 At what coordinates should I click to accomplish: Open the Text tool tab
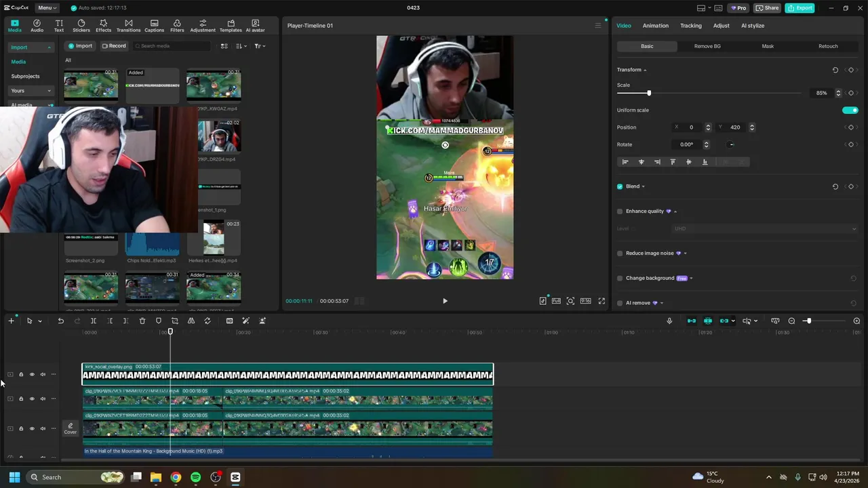[x=59, y=26]
